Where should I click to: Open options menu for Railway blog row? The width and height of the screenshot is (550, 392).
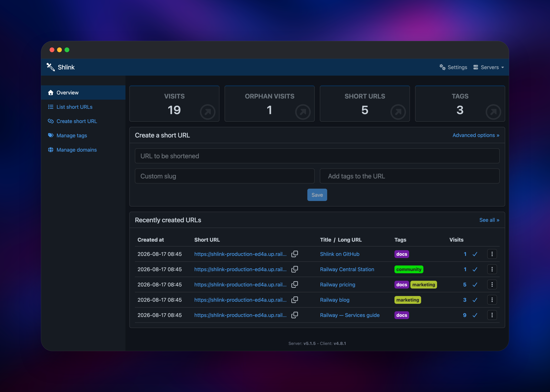point(492,300)
